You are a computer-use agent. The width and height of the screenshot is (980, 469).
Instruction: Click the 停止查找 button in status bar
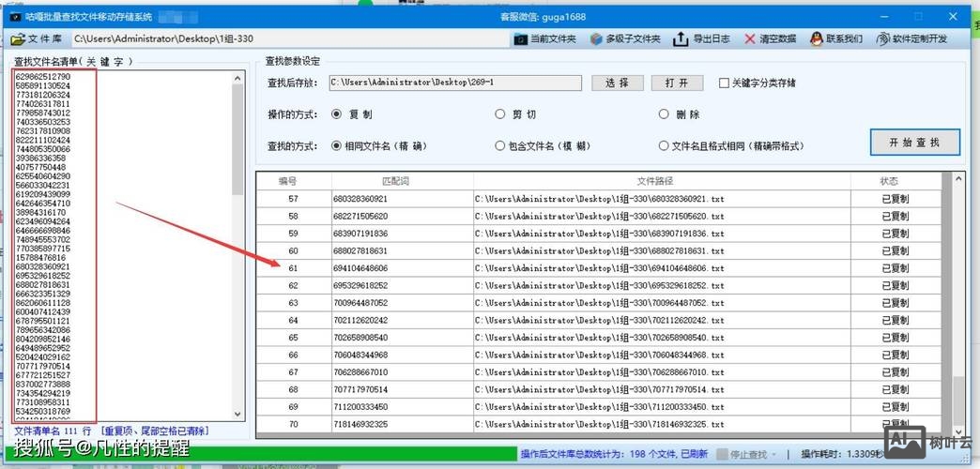click(x=745, y=454)
